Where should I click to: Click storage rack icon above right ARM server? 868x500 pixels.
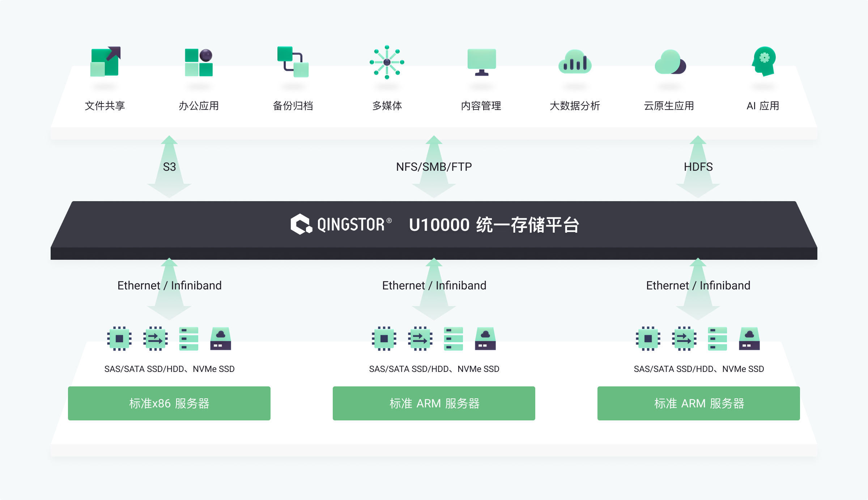pyautogui.click(x=718, y=339)
